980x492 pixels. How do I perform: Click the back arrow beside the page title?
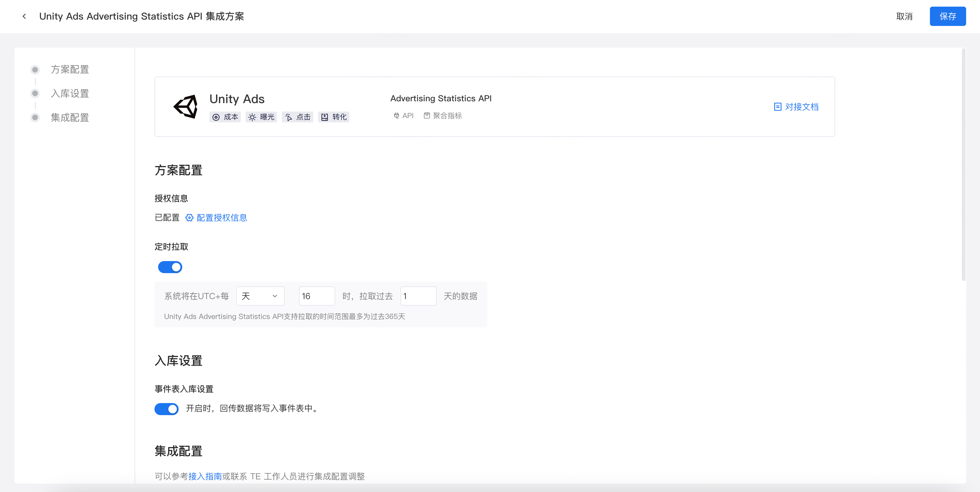tap(24, 16)
